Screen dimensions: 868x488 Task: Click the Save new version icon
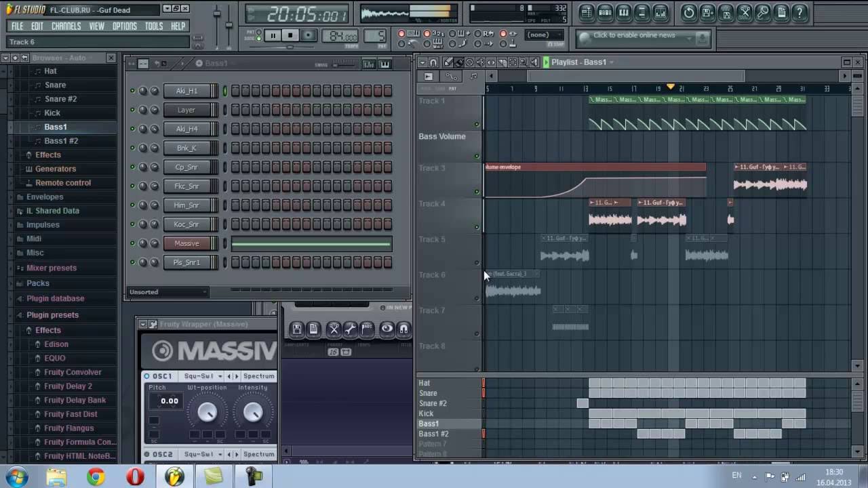(707, 13)
